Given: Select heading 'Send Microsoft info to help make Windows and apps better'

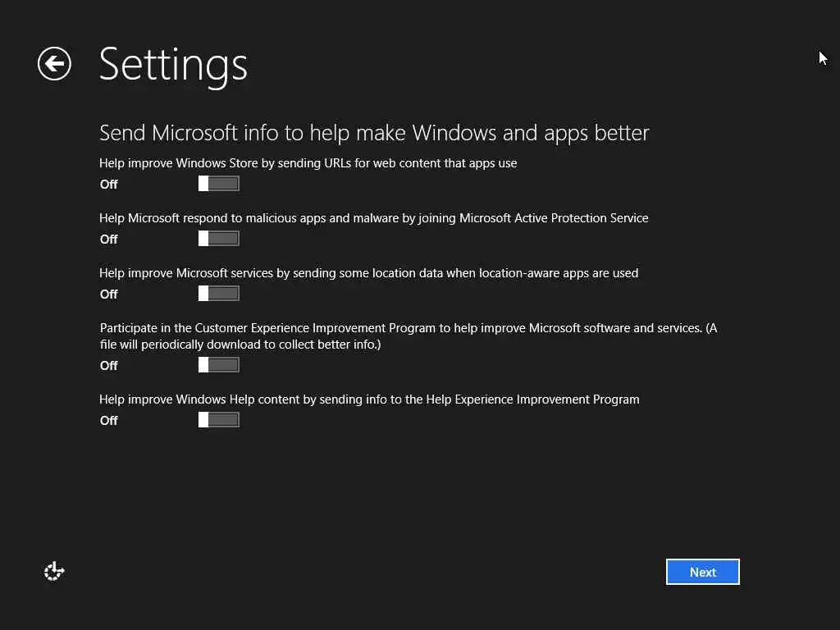Looking at the screenshot, I should point(374,133).
